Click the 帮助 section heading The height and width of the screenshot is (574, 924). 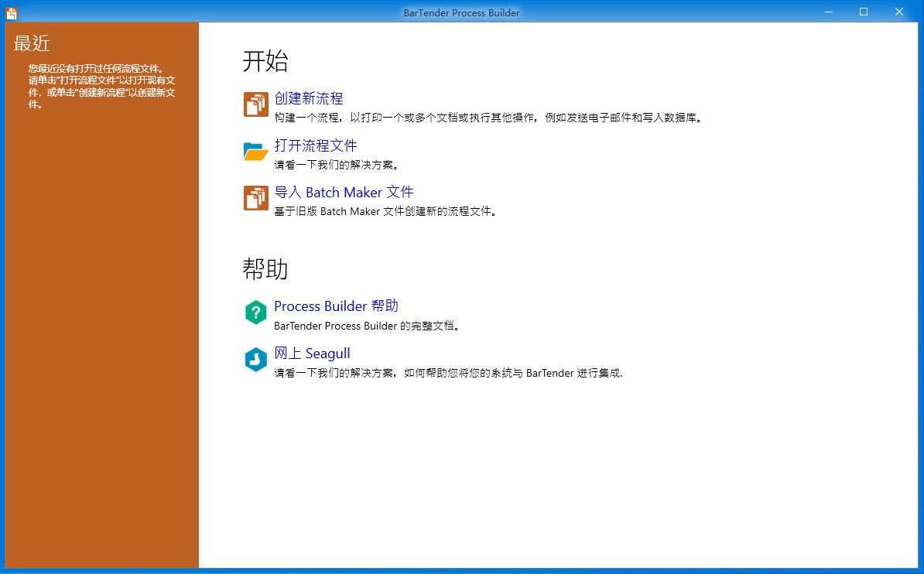[x=265, y=269]
